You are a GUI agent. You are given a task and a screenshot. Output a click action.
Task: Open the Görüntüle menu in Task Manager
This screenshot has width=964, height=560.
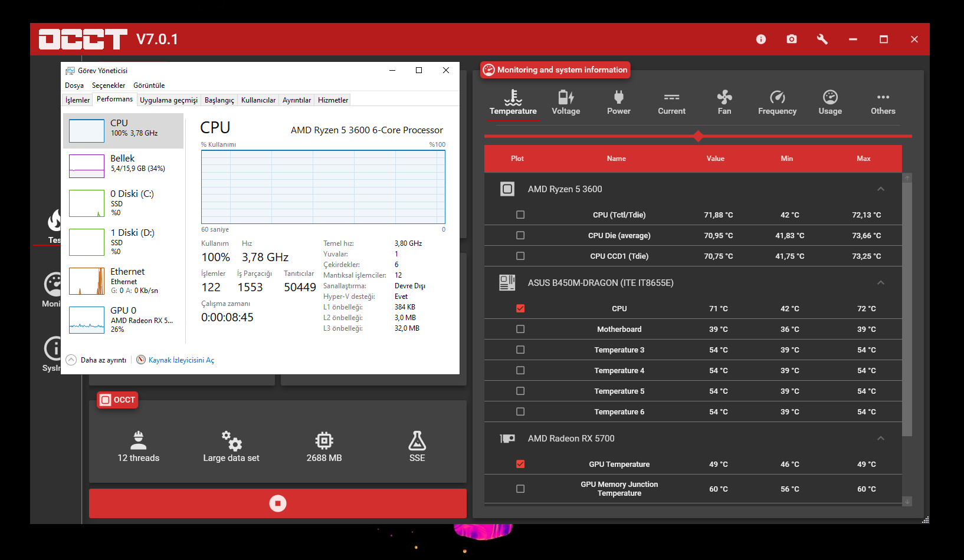pyautogui.click(x=149, y=85)
